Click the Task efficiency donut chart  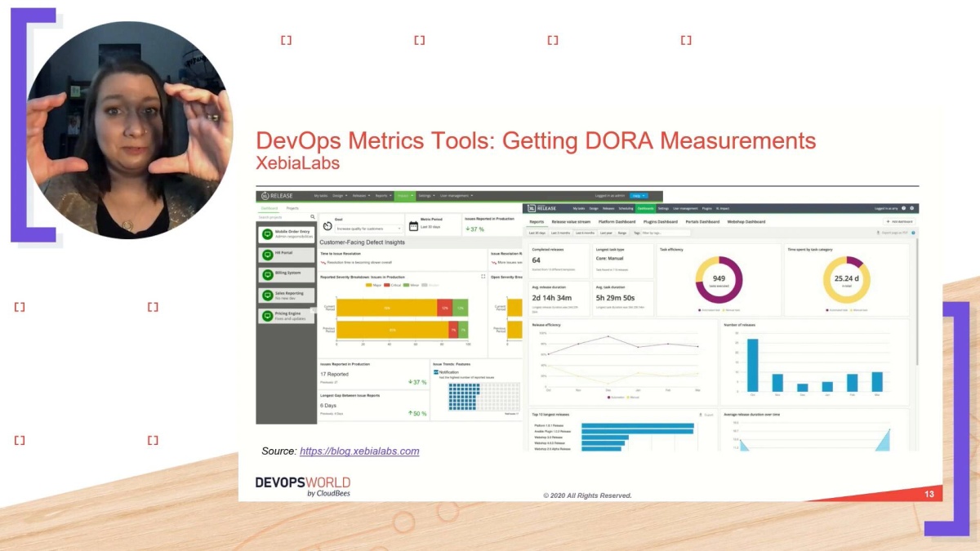coord(719,280)
